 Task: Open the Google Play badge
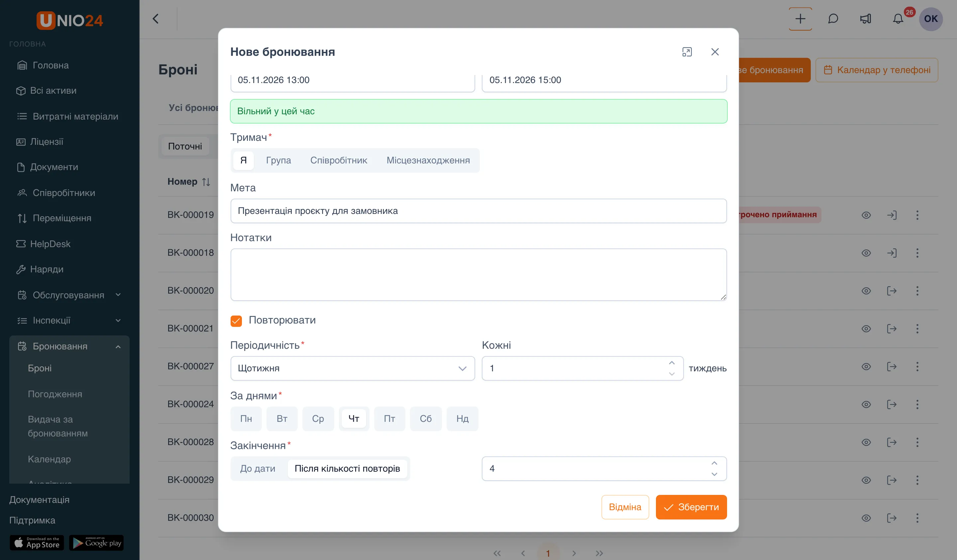(96, 542)
